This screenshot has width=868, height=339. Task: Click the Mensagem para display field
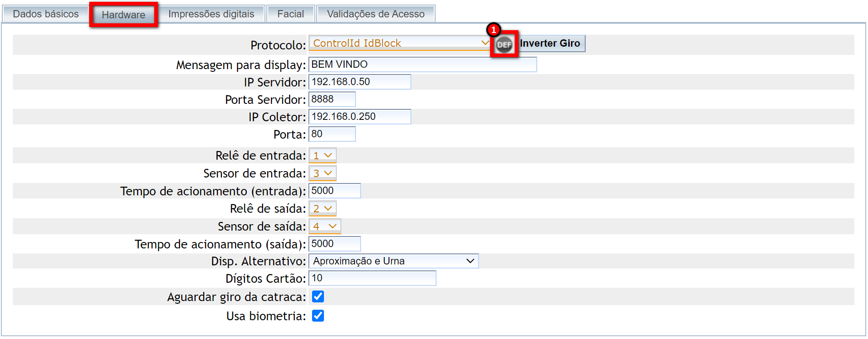pyautogui.click(x=422, y=65)
